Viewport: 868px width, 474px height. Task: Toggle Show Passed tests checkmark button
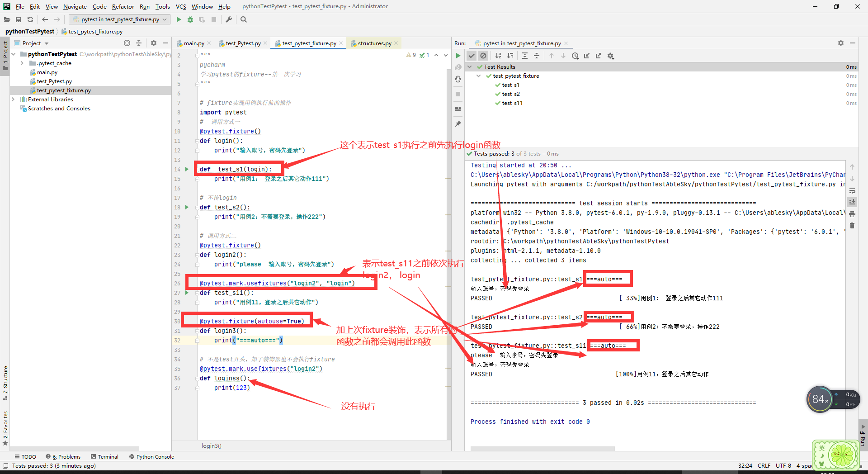[x=472, y=56]
